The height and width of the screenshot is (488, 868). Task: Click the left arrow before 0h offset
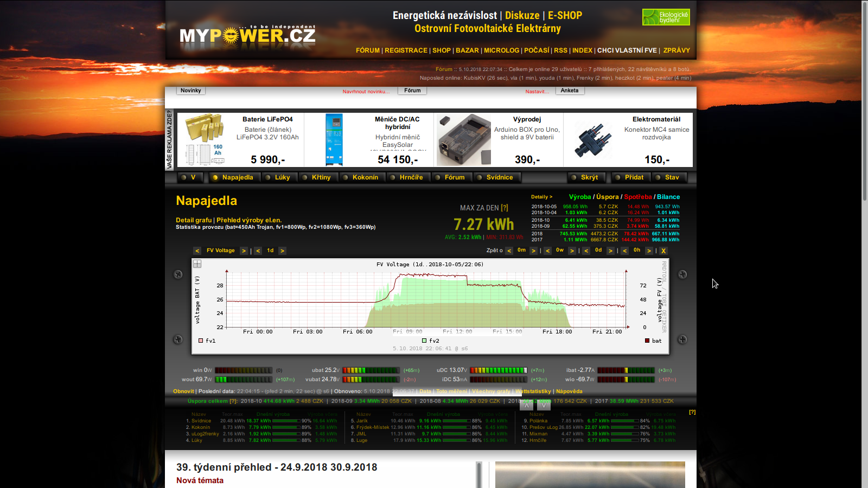click(624, 251)
